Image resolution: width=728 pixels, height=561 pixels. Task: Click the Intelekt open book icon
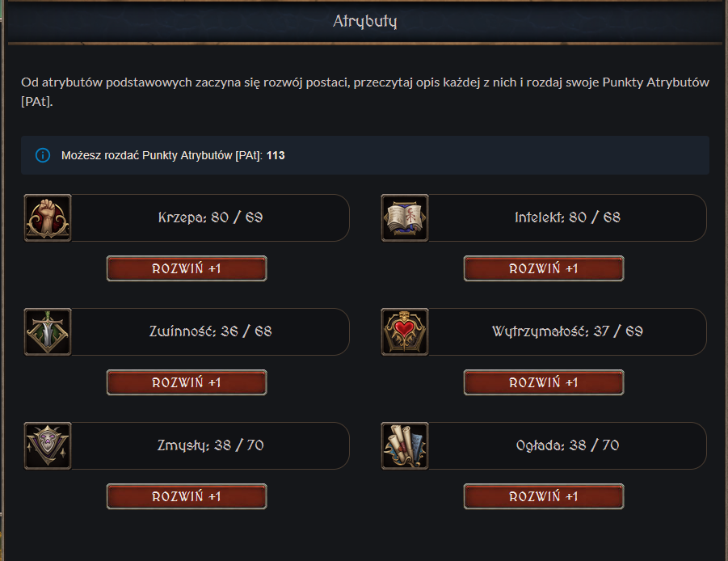[405, 217]
